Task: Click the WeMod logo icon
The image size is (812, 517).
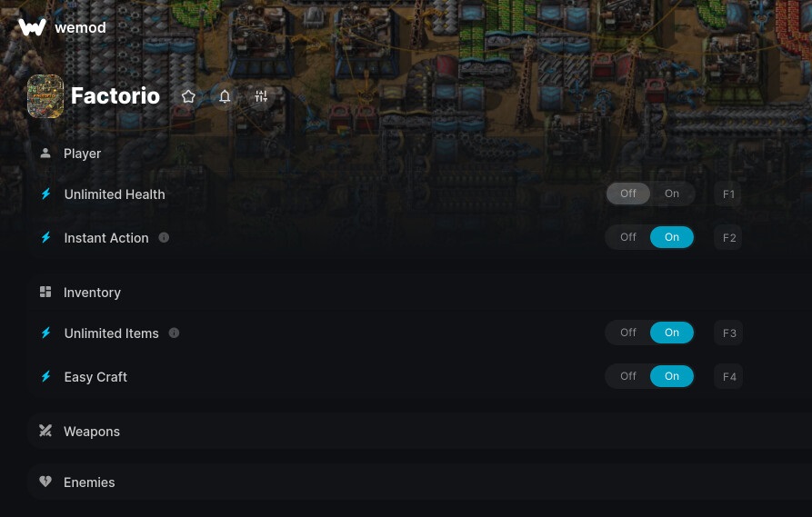Action: pyautogui.click(x=32, y=27)
